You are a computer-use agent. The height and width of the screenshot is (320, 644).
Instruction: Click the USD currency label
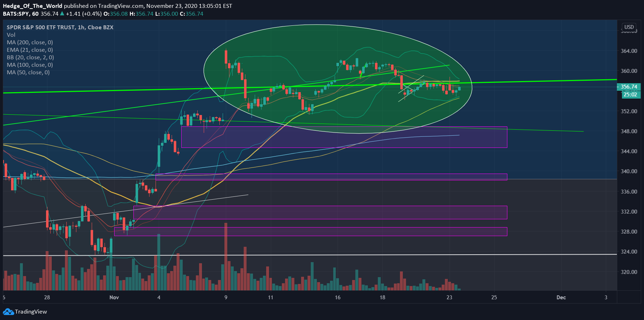tap(629, 27)
